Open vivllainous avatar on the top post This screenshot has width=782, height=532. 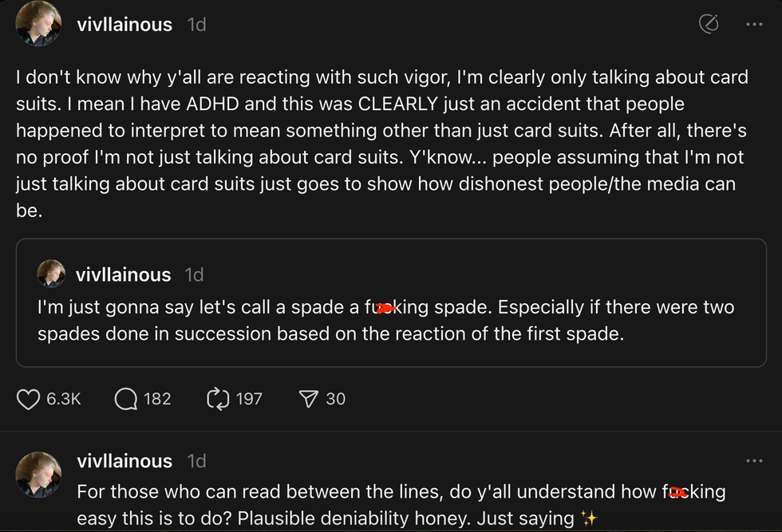click(38, 24)
